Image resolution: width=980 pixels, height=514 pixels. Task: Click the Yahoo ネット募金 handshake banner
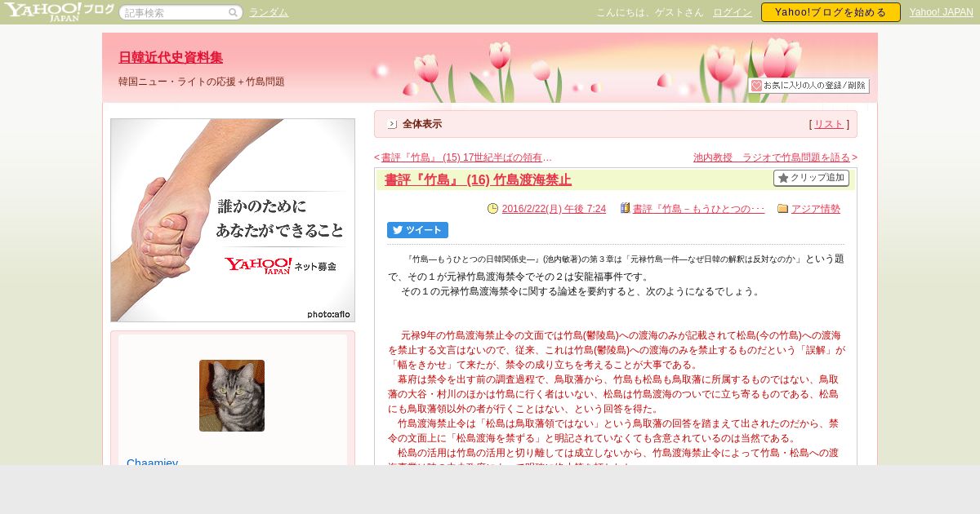(233, 220)
